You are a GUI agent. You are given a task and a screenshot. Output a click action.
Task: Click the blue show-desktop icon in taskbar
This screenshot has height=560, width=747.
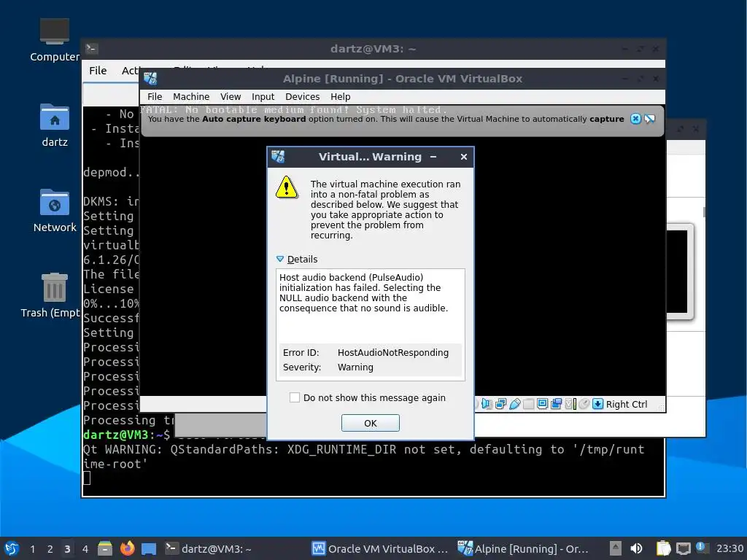click(149, 549)
